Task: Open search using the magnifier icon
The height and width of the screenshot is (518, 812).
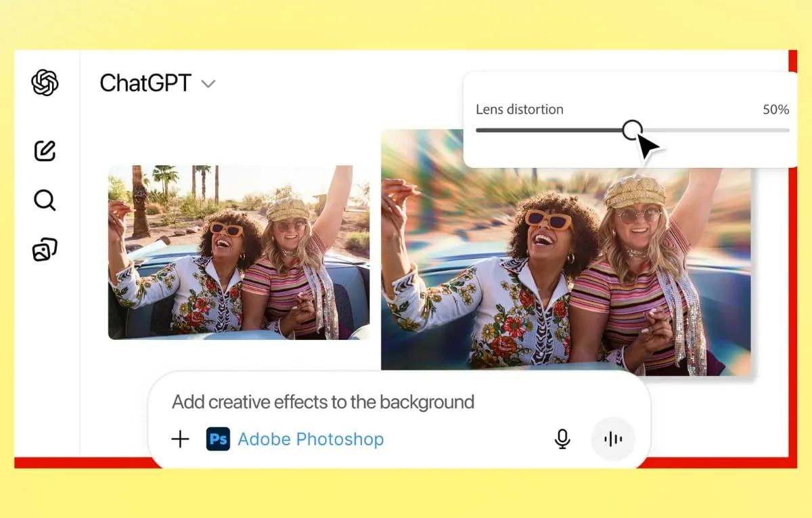Action: (45, 200)
